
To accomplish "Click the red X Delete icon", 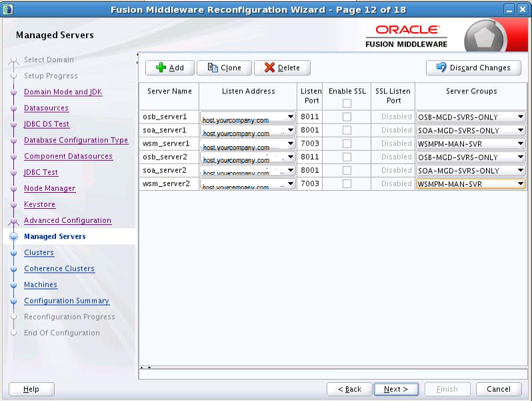I will tap(269, 67).
